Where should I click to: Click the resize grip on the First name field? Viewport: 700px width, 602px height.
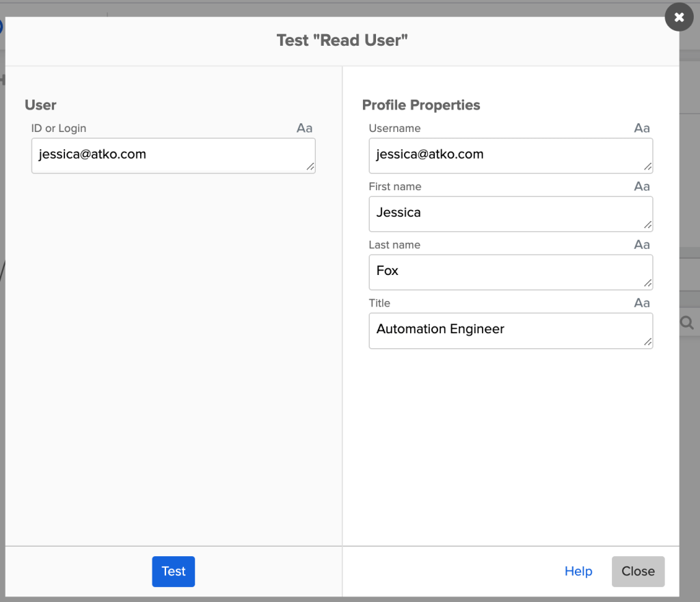648,225
